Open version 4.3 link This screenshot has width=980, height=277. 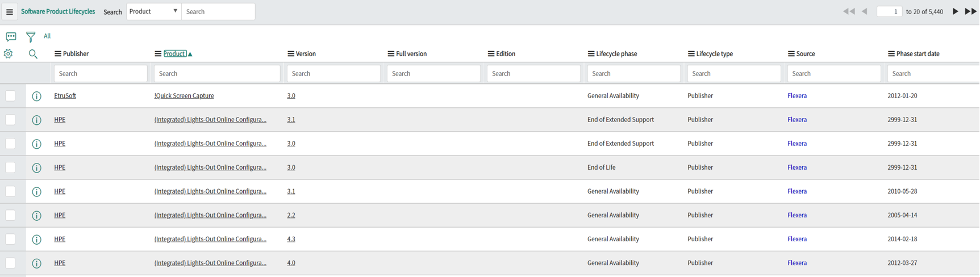pyautogui.click(x=291, y=239)
